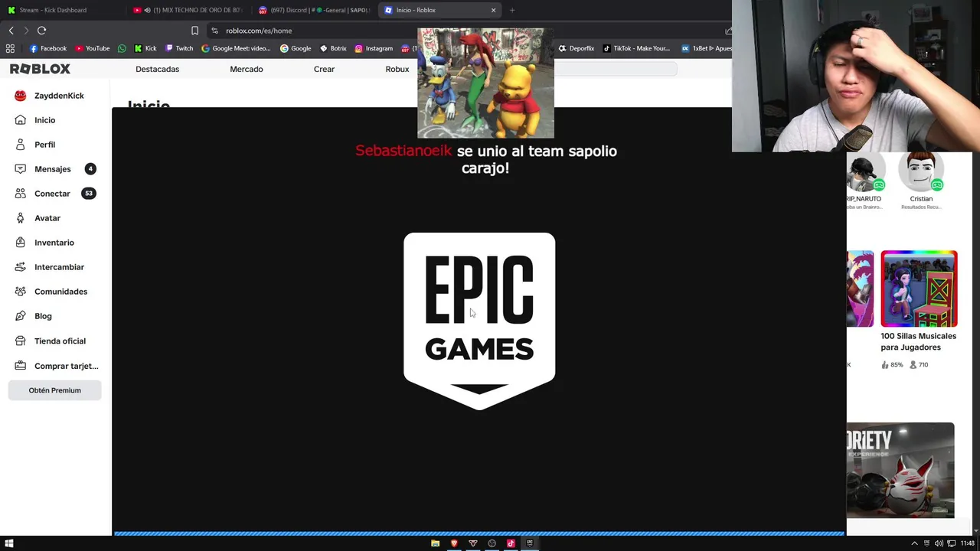Switch to the Discord General tab
The width and height of the screenshot is (980, 551).
tap(314, 10)
